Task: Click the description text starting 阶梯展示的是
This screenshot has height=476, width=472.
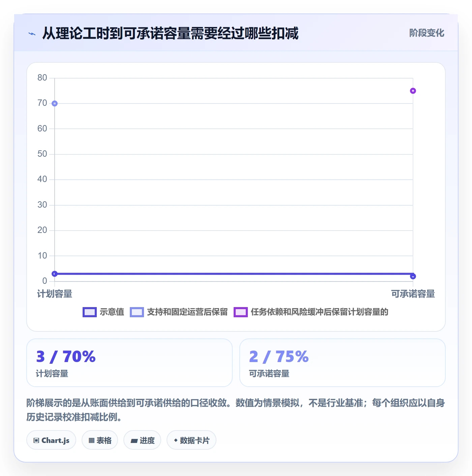Action: click(x=236, y=410)
